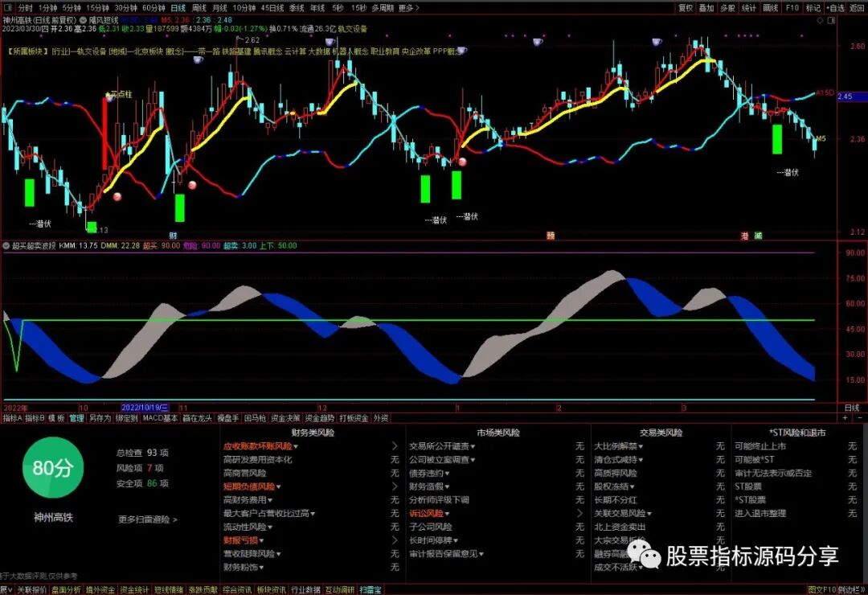Expand 流动性风险 dropdown arrow
The image size is (868, 595).
pos(270,527)
